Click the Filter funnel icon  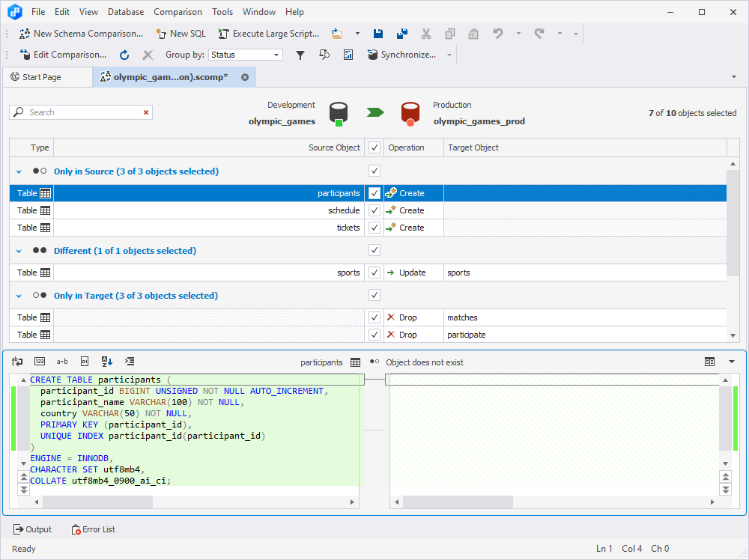tap(300, 55)
